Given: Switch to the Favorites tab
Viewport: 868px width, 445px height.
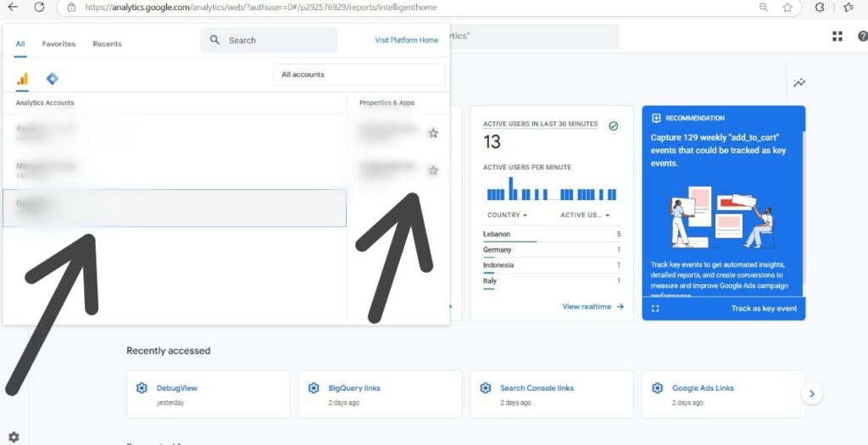Looking at the screenshot, I should pos(58,44).
